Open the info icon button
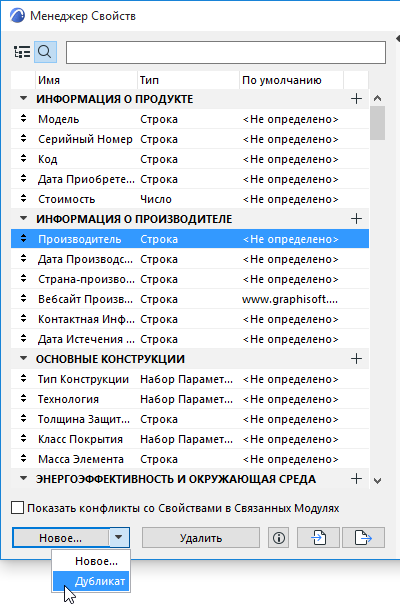400x608 pixels. point(279,538)
